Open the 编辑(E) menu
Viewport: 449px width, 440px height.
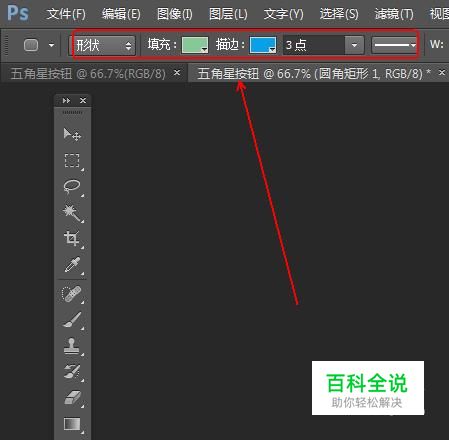pos(121,14)
